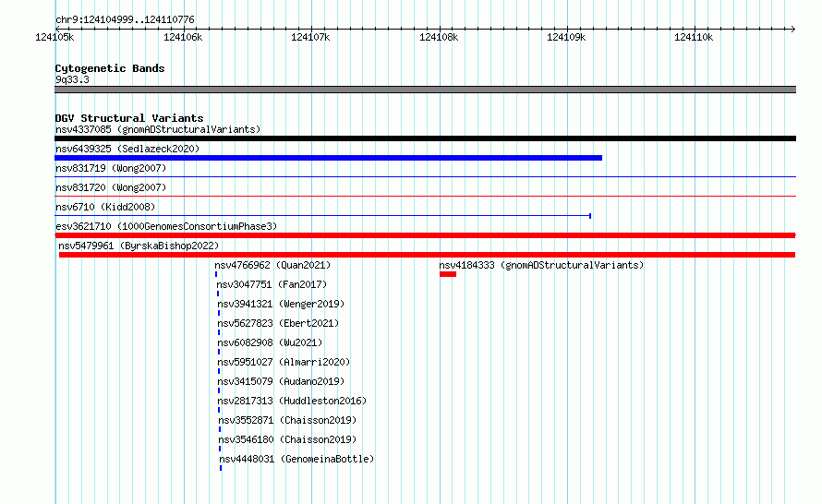The height and width of the screenshot is (504, 822).
Task: Open nsv5479961 (ByrskaBishop2022) label
Action: [x=139, y=246]
